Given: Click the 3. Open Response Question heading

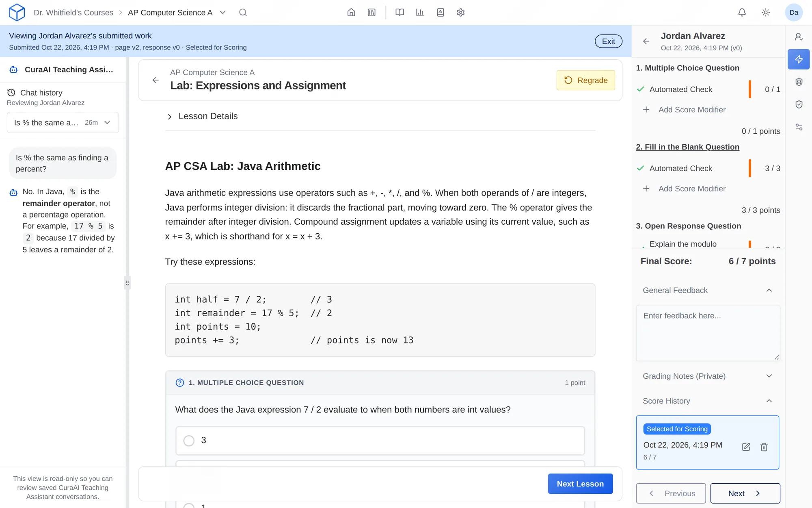Looking at the screenshot, I should click(x=688, y=226).
